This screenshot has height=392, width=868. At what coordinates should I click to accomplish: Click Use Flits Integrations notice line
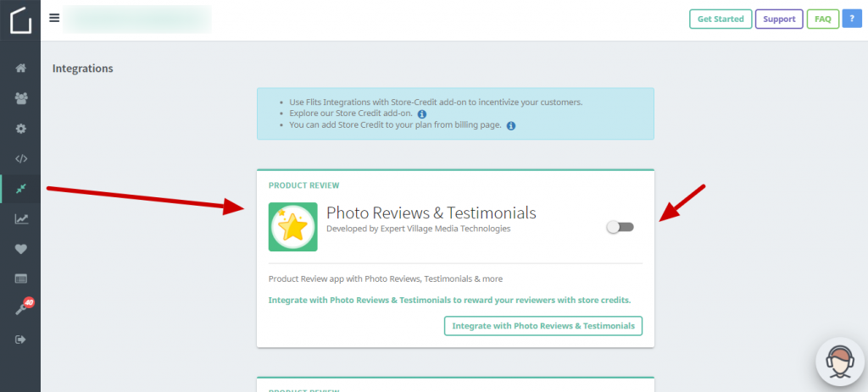[x=436, y=102]
